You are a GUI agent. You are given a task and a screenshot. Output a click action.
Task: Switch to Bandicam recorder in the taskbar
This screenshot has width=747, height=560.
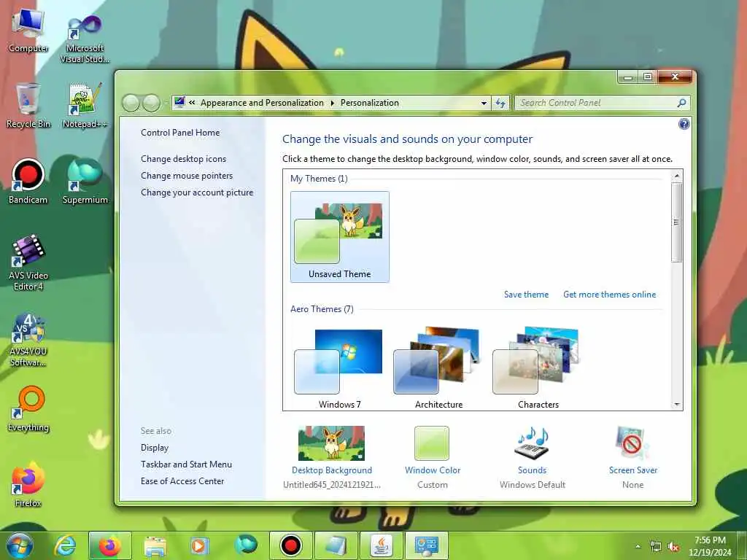290,545
